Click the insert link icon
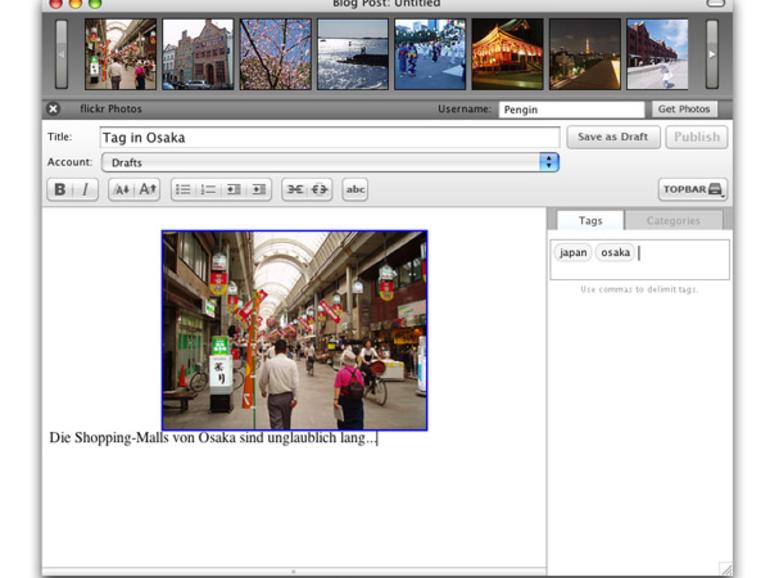The image size is (770, 578). coord(294,189)
